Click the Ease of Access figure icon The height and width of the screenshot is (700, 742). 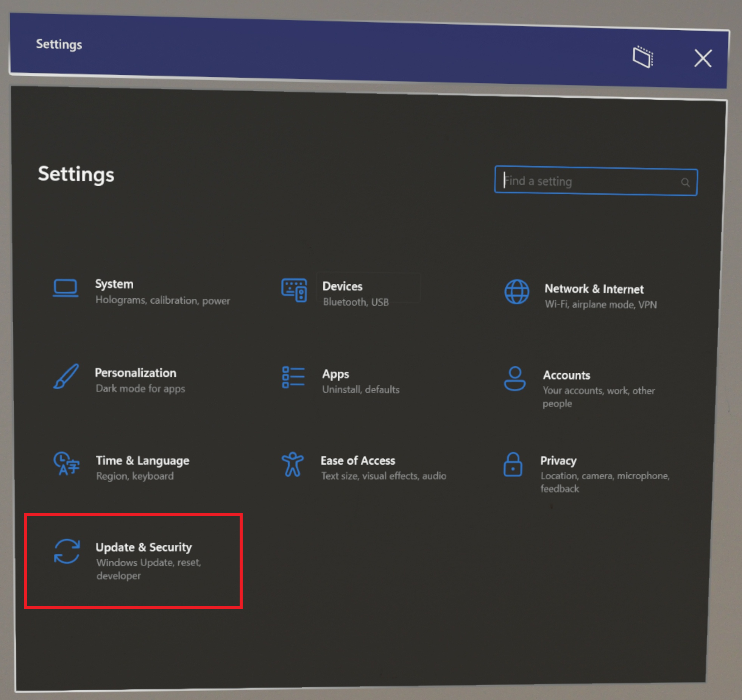coord(292,465)
